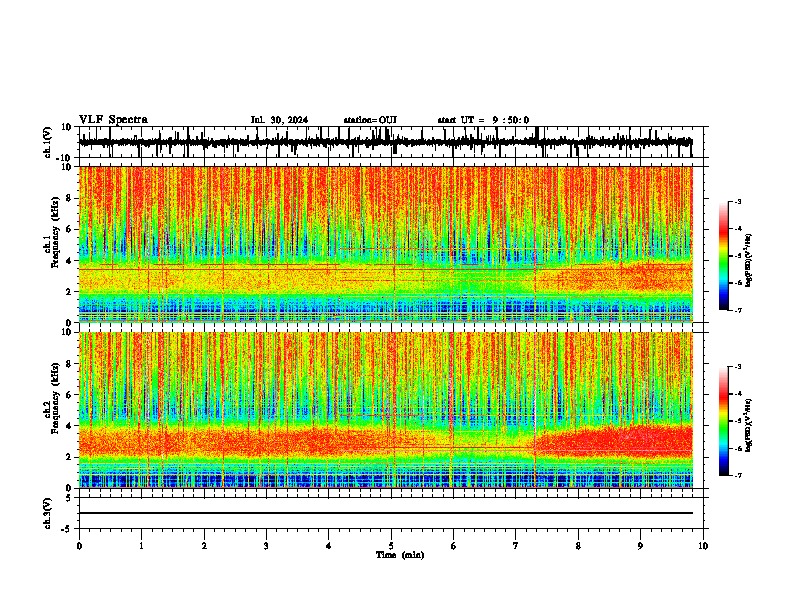Click time axis tick label "2"
The height and width of the screenshot is (612, 792).
(x=204, y=546)
